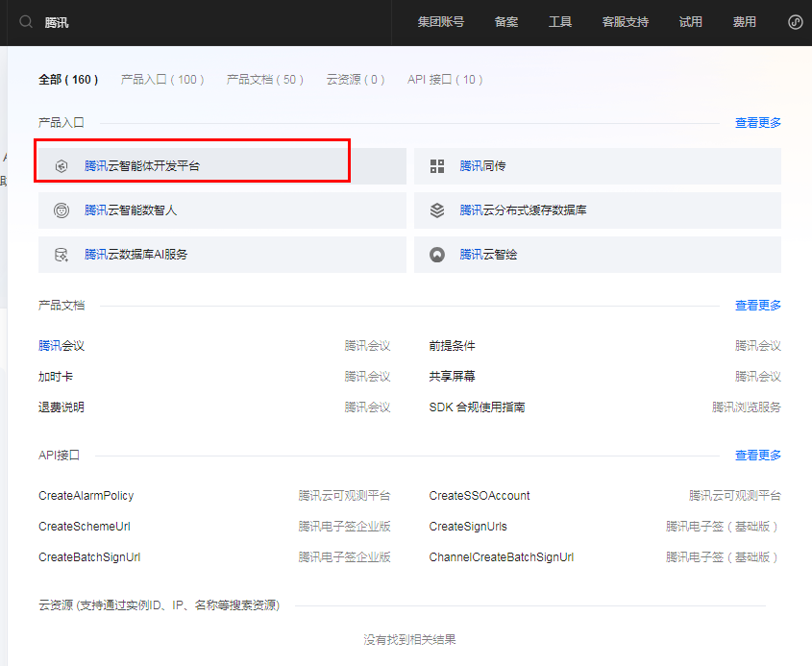Screen dimensions: 812x666
Task: Click the search magnifier icon
Action: point(26,22)
